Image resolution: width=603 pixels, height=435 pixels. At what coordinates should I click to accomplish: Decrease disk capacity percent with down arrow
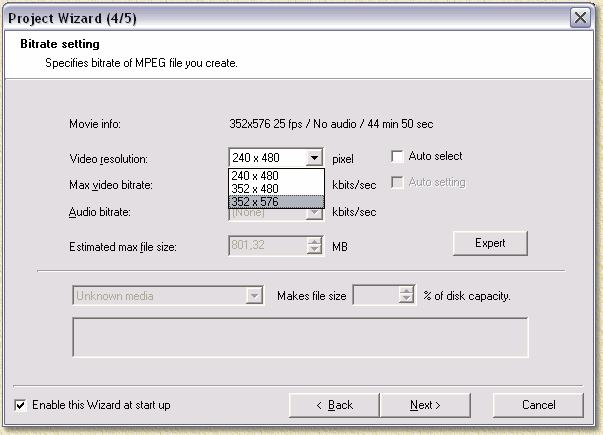pos(406,300)
